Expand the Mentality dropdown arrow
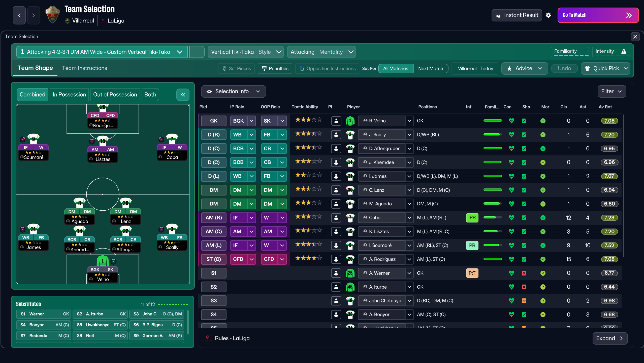 [351, 52]
